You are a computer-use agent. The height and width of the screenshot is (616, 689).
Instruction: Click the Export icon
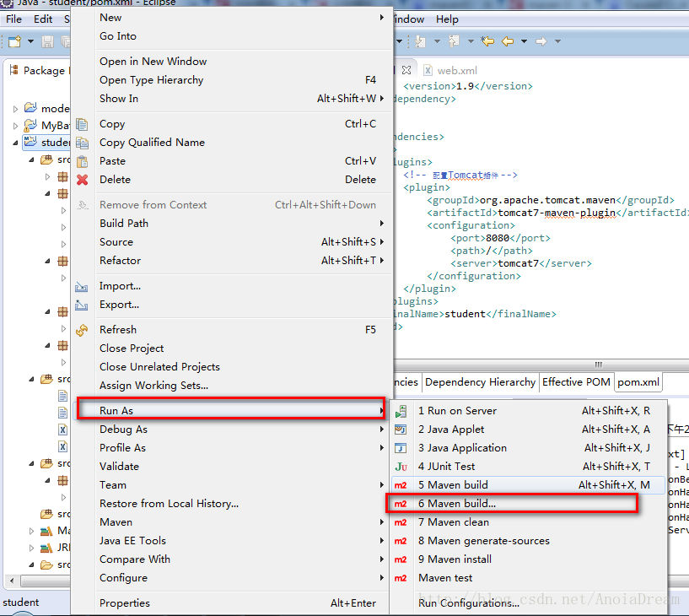pyautogui.click(x=81, y=305)
